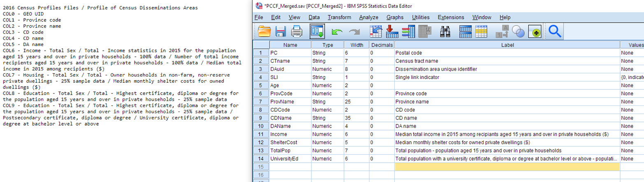Select row number 5 header for Age
Viewport: 644px width, 182px height.
tap(261, 86)
